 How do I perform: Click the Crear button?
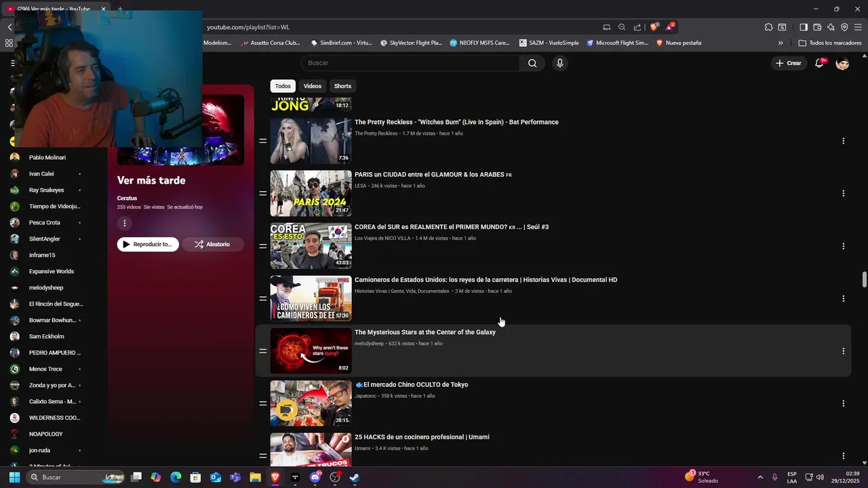tap(789, 63)
